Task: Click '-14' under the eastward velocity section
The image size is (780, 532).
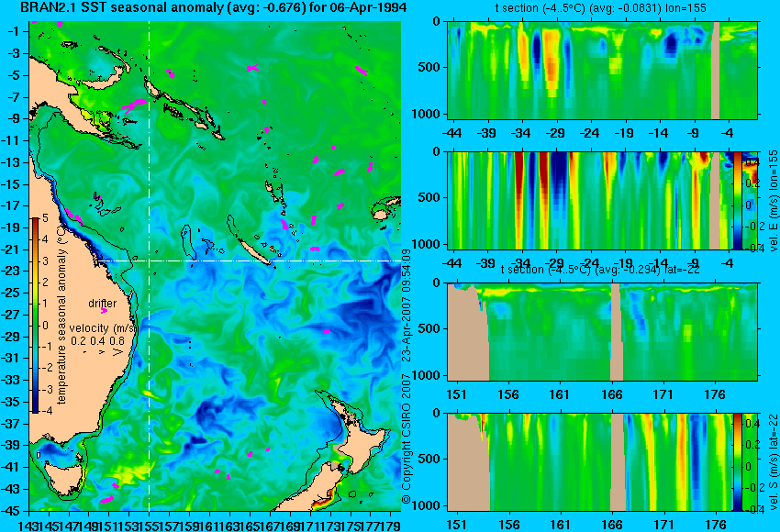Action: tap(659, 263)
